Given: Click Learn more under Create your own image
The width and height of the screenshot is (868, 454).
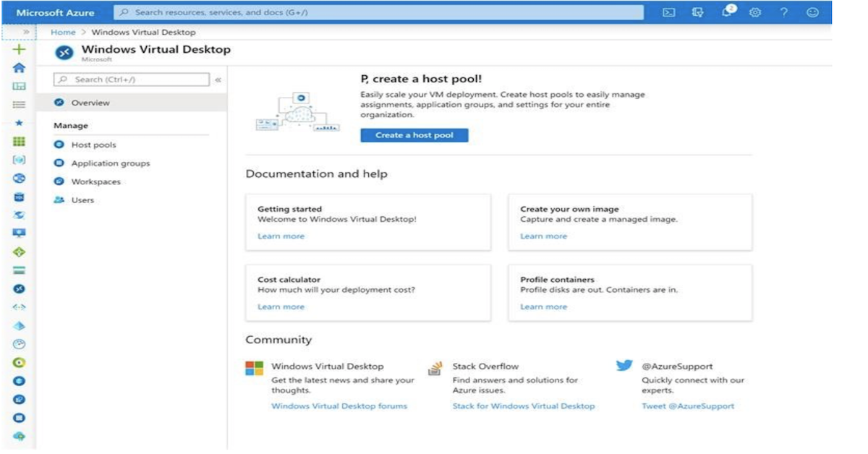Looking at the screenshot, I should click(x=543, y=236).
